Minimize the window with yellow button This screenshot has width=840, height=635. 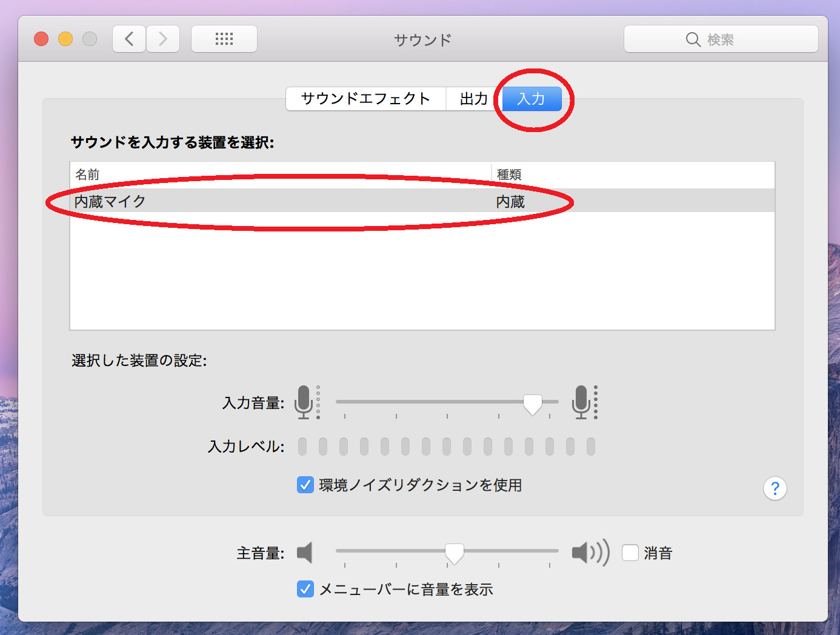coord(65,39)
